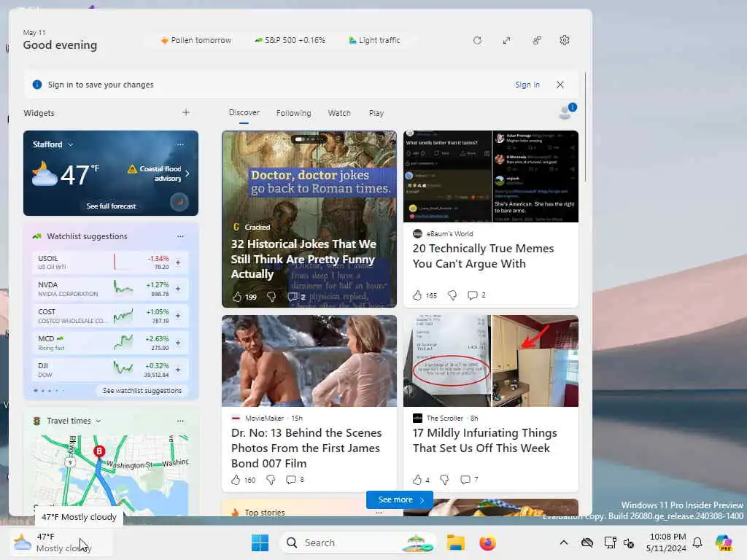Open Watchlist suggestions more options
Image resolution: width=747 pixels, height=560 pixels.
point(180,236)
